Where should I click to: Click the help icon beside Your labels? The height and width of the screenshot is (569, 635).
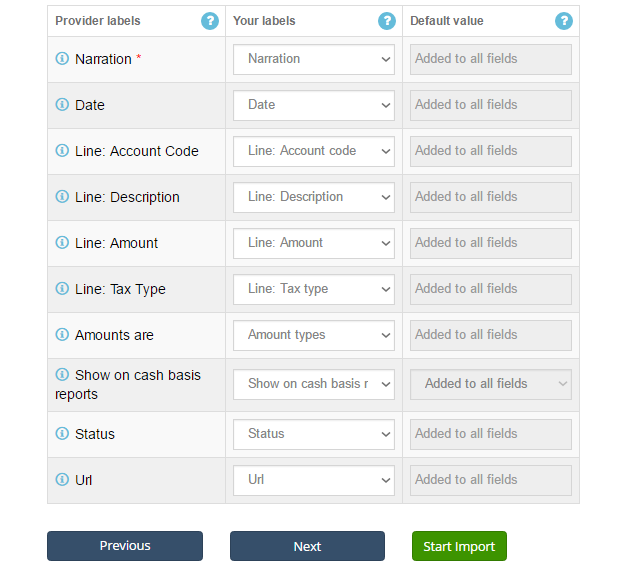click(x=387, y=21)
